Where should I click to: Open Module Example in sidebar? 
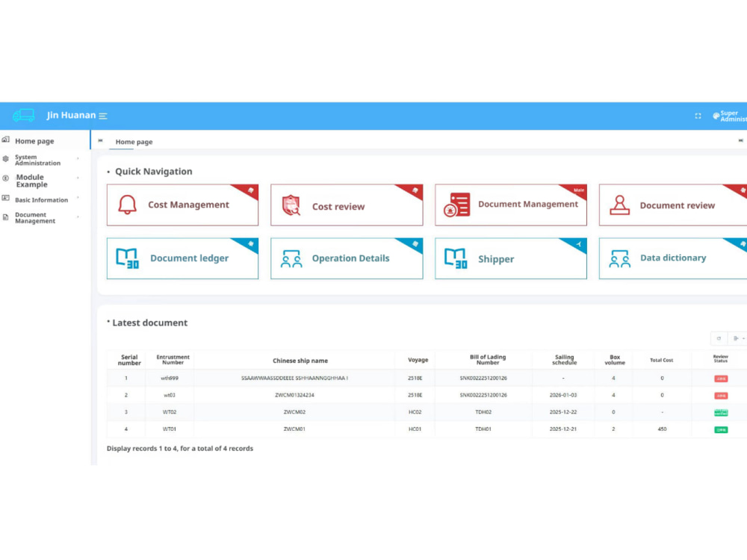[x=45, y=181]
